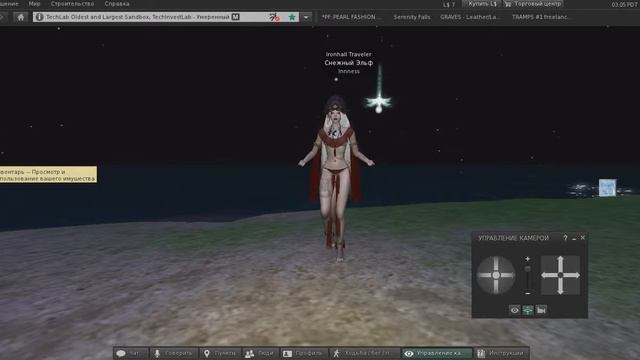The image size is (640, 360).
Task: Open the TRAMPS #1 freelance favorite
Action: click(540, 17)
